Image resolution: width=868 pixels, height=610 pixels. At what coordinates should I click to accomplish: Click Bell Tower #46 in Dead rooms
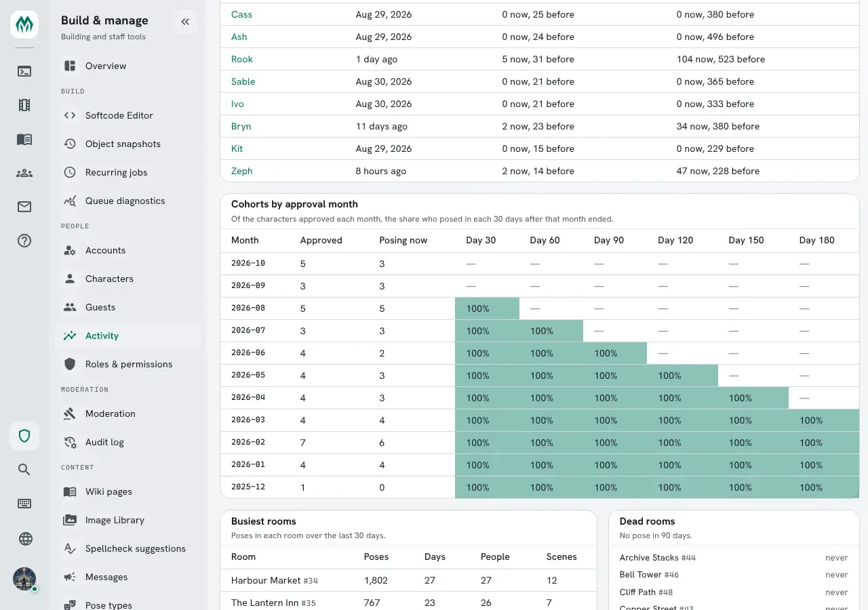[x=650, y=575]
